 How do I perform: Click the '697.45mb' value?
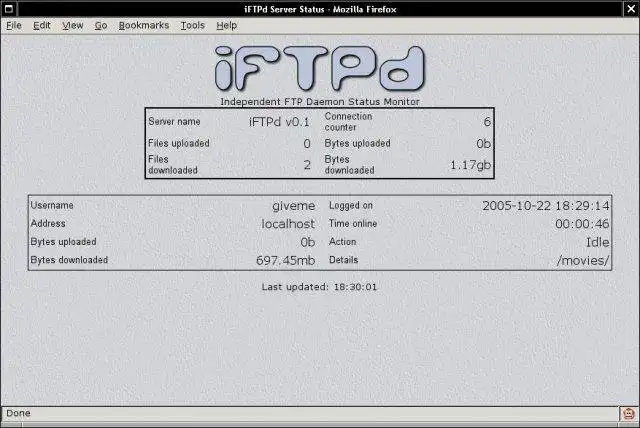coord(285,260)
